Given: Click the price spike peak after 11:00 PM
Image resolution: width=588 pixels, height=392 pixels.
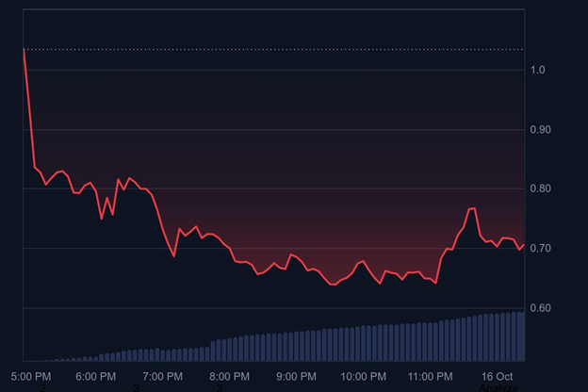Looking at the screenshot, I should (x=472, y=208).
